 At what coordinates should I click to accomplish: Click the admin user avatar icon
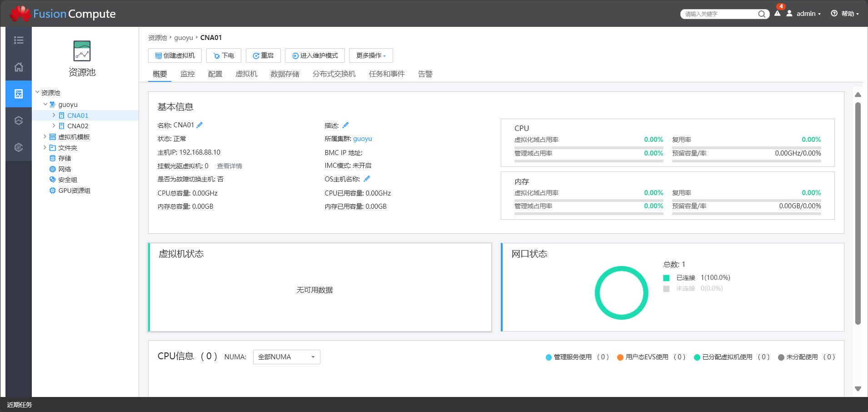click(x=789, y=13)
